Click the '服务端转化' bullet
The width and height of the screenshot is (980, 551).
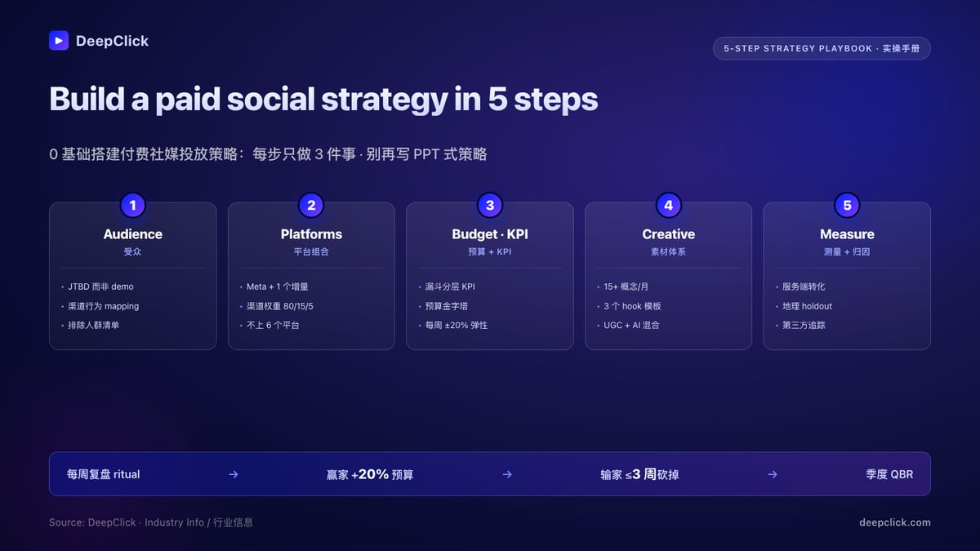804,287
